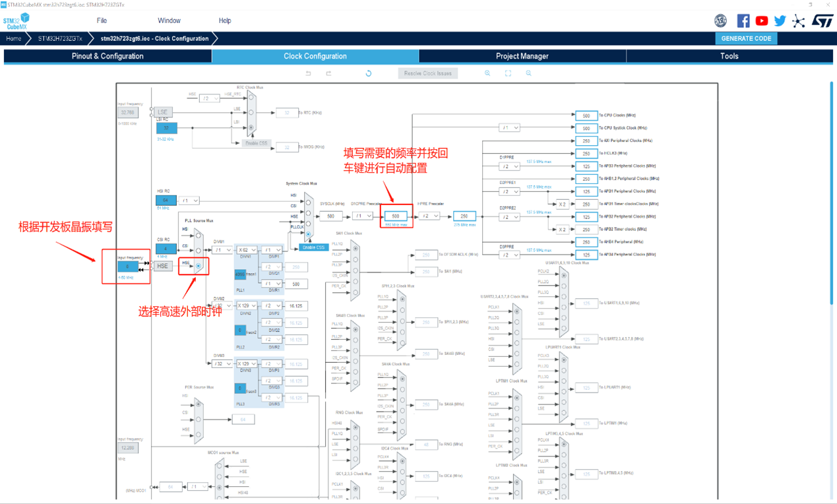Click the Clock Configuration .ioc breadcrumb
Viewport: 837px width, 504px height.
tap(154, 38)
